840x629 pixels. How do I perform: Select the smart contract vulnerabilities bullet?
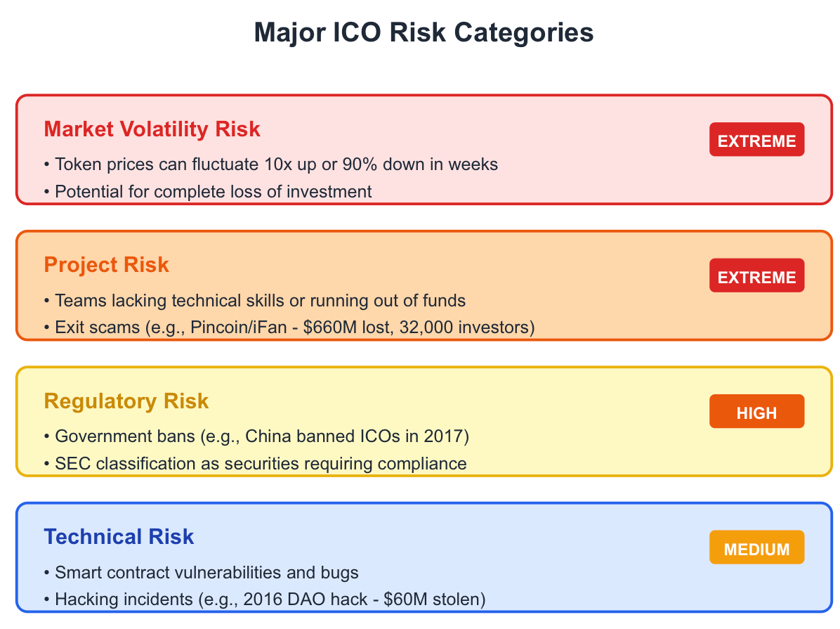[201, 573]
